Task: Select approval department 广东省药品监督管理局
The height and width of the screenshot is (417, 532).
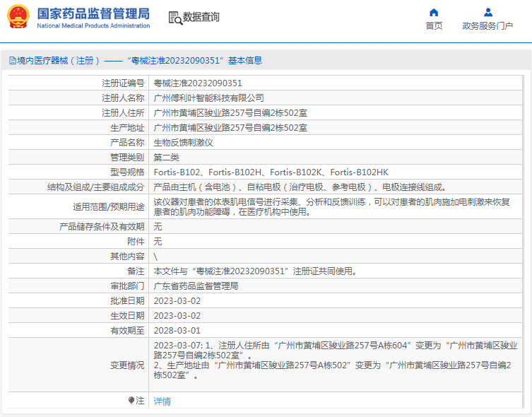Action: 196,286
